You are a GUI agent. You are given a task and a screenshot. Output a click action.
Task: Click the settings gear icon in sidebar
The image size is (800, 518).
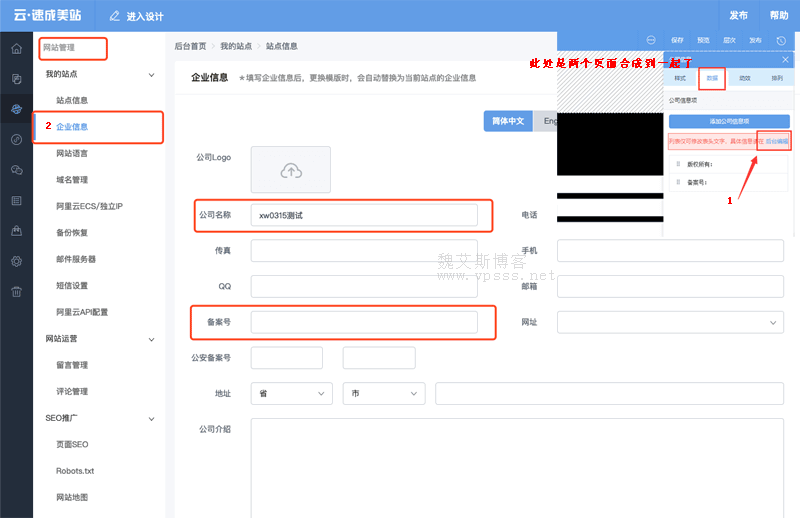(16, 261)
